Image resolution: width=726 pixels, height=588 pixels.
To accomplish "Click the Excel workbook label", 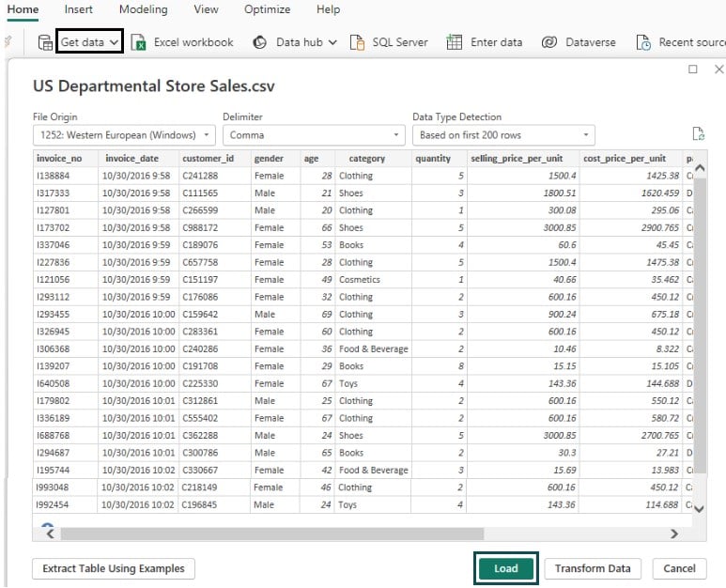I will 193,42.
